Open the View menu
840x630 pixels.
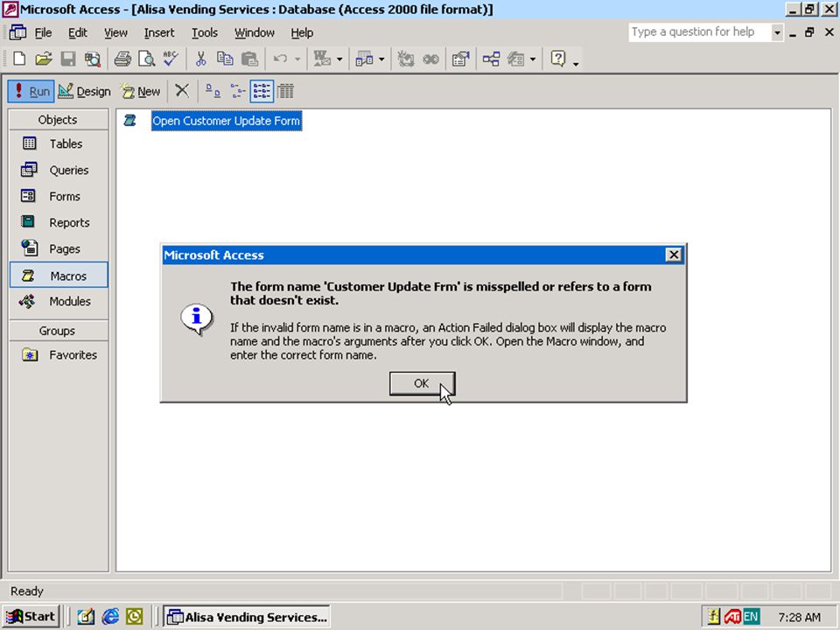coord(115,32)
